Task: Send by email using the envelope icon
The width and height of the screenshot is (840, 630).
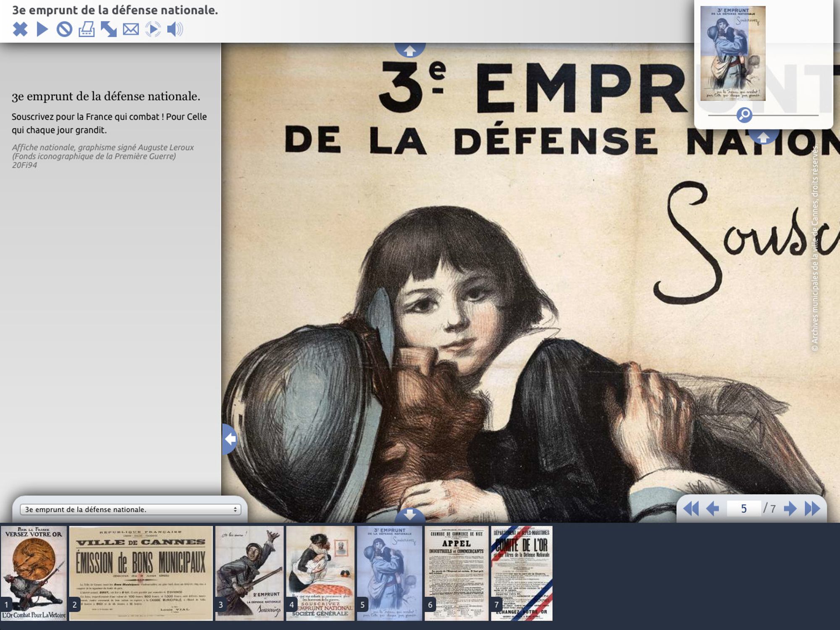Action: click(x=131, y=29)
